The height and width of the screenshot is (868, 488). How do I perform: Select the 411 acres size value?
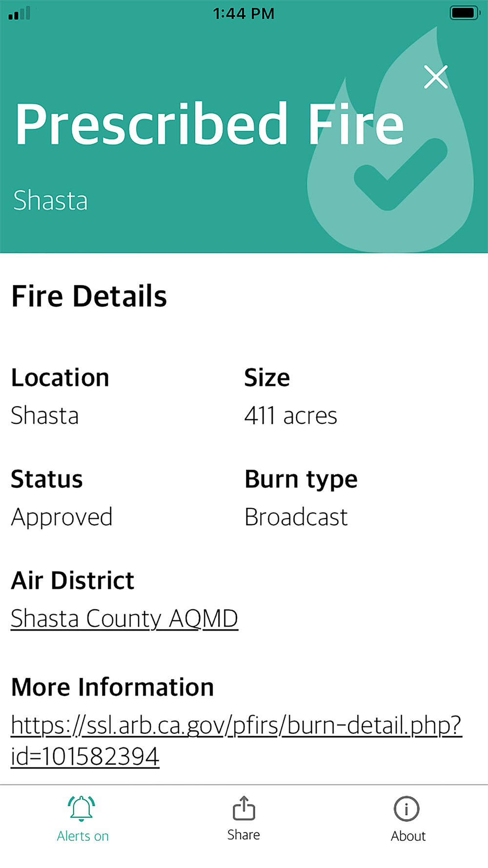click(291, 416)
